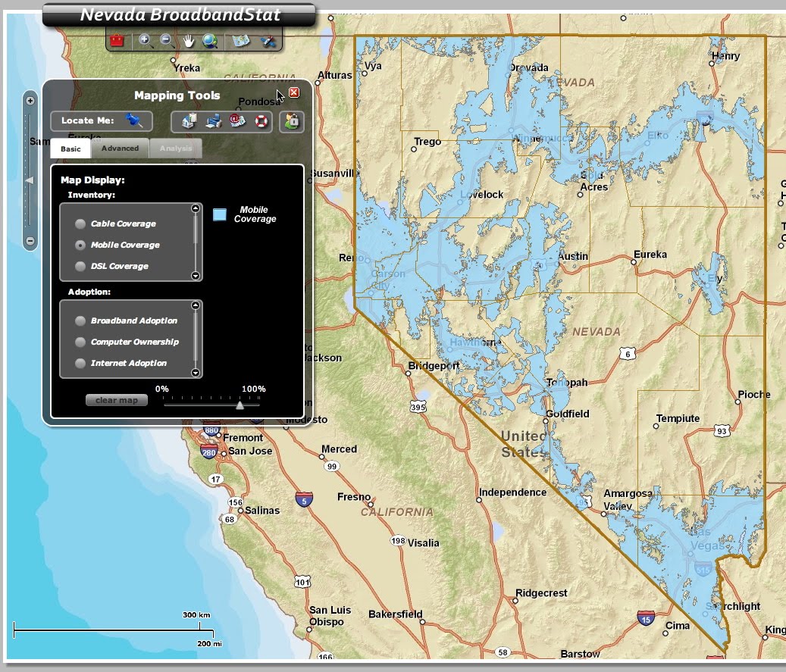Select the zoom in magnifier tool

pyautogui.click(x=146, y=41)
